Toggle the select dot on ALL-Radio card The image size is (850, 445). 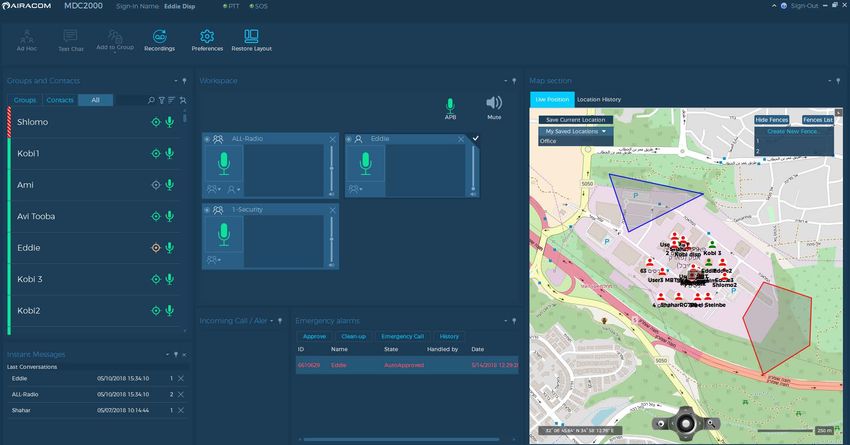pyautogui.click(x=207, y=139)
